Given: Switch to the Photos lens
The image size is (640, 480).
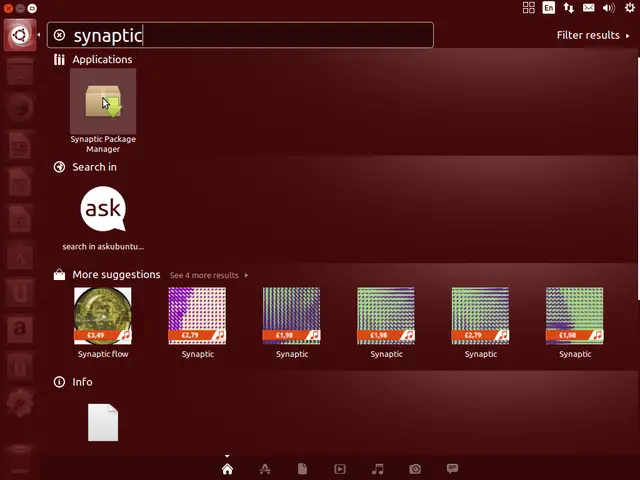Looking at the screenshot, I should (415, 469).
